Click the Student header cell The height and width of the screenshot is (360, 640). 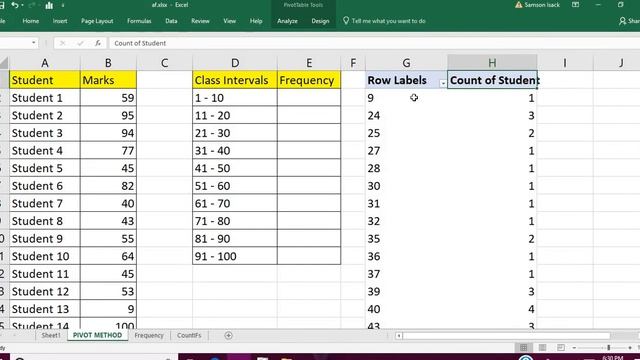pos(44,80)
